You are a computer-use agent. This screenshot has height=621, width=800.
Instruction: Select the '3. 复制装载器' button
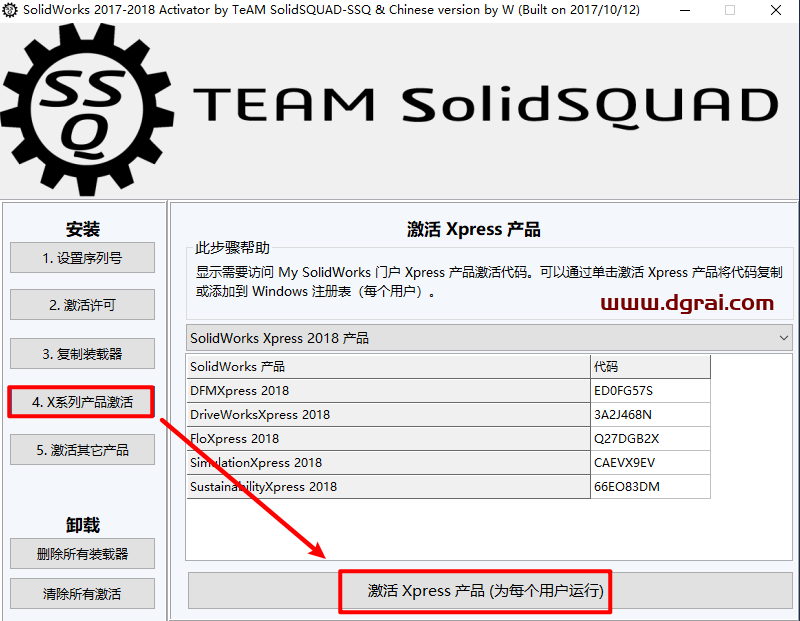(82, 353)
